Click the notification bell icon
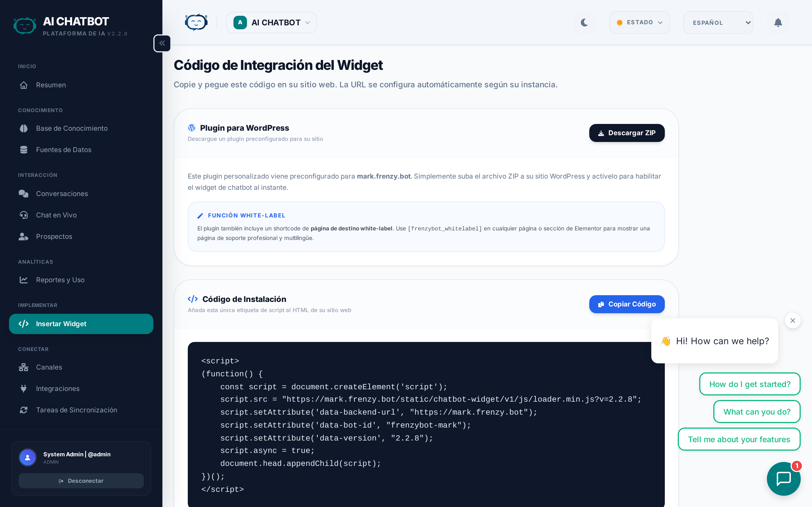The image size is (812, 507). pyautogui.click(x=778, y=23)
